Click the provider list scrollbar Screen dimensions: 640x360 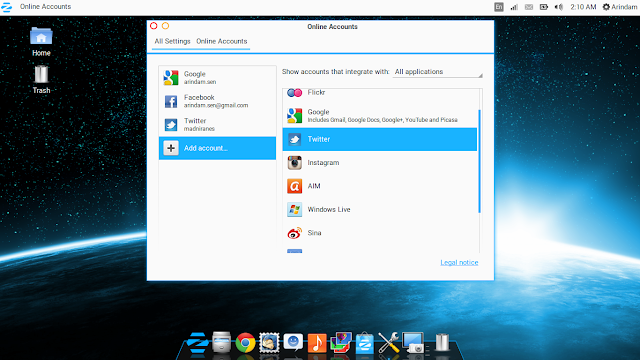click(x=480, y=161)
